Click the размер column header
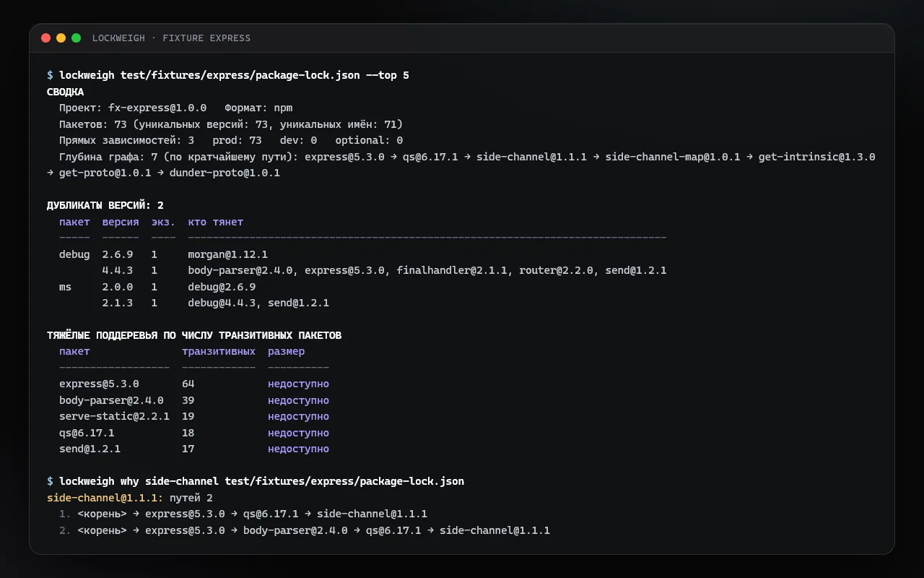 (287, 351)
